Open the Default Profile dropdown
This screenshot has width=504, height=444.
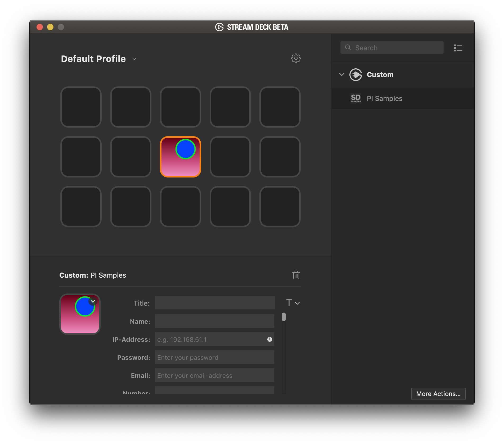coord(134,59)
